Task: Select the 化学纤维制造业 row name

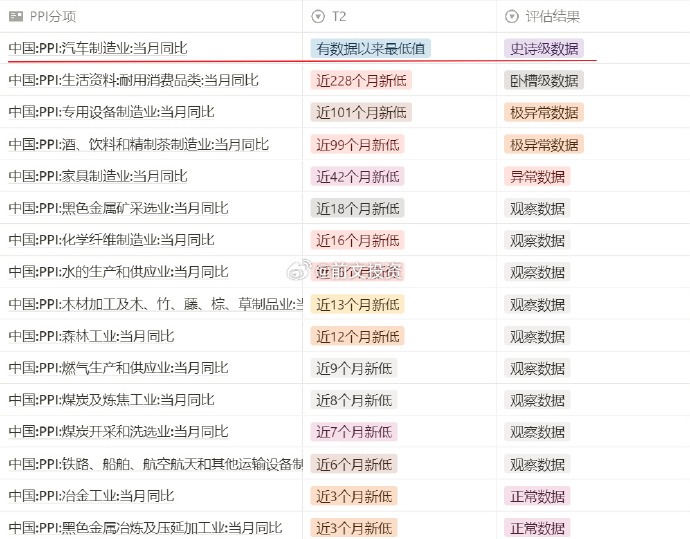Action: point(111,240)
